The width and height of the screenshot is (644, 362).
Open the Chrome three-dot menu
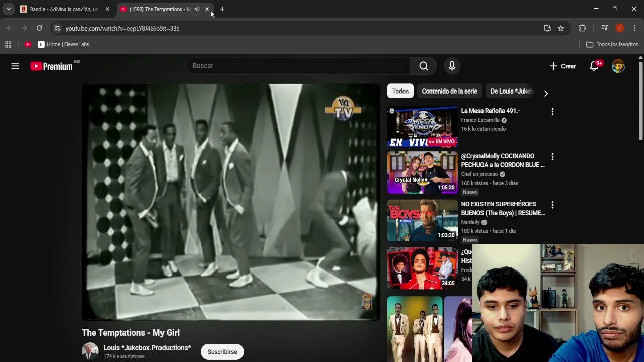click(x=634, y=28)
